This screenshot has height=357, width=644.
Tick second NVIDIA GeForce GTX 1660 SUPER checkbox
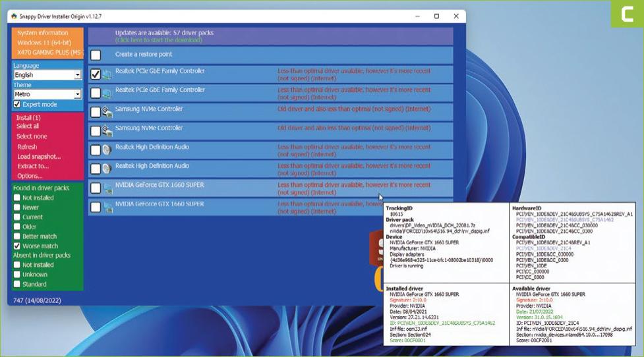coord(96,207)
